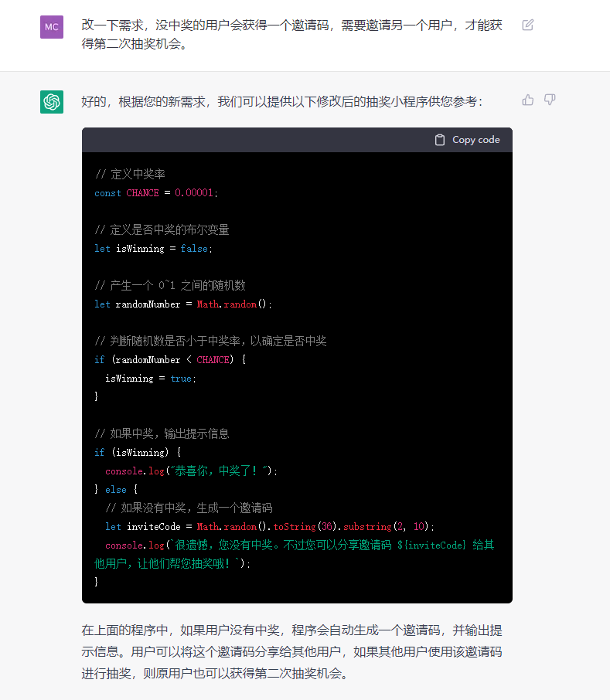Viewport: 610px width, 700px height.
Task: Click the edit message pencil icon
Action: [528, 25]
